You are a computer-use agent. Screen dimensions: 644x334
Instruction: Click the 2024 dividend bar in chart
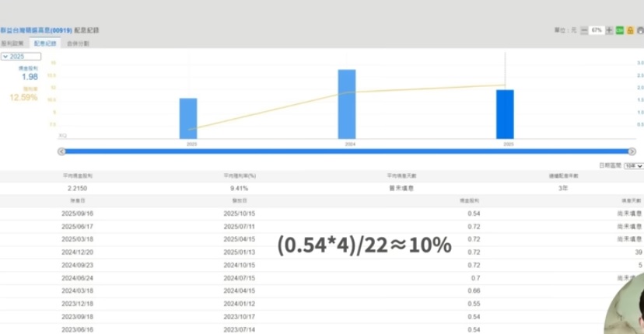pyautogui.click(x=347, y=104)
